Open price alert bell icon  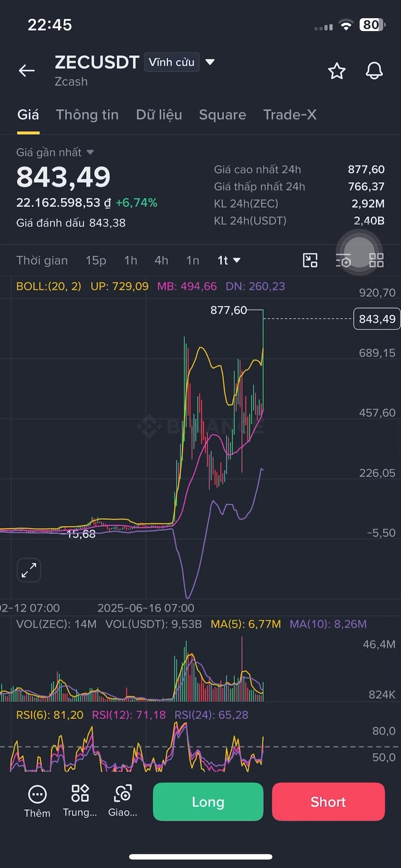coord(374,71)
